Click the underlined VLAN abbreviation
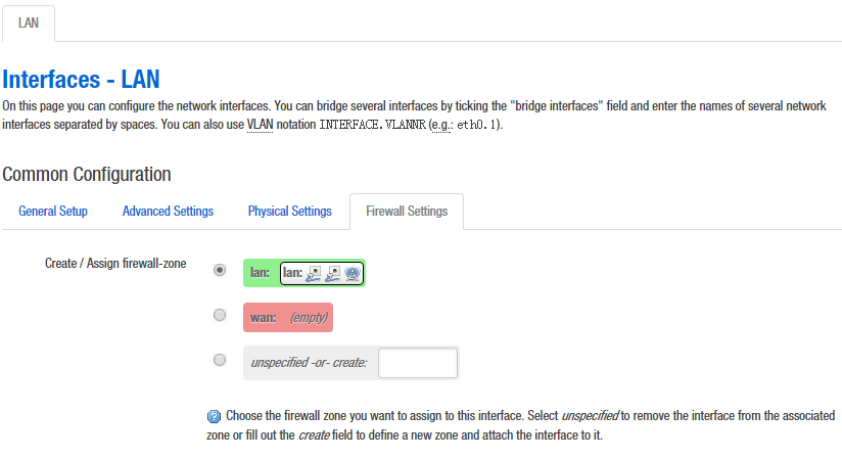 point(260,125)
